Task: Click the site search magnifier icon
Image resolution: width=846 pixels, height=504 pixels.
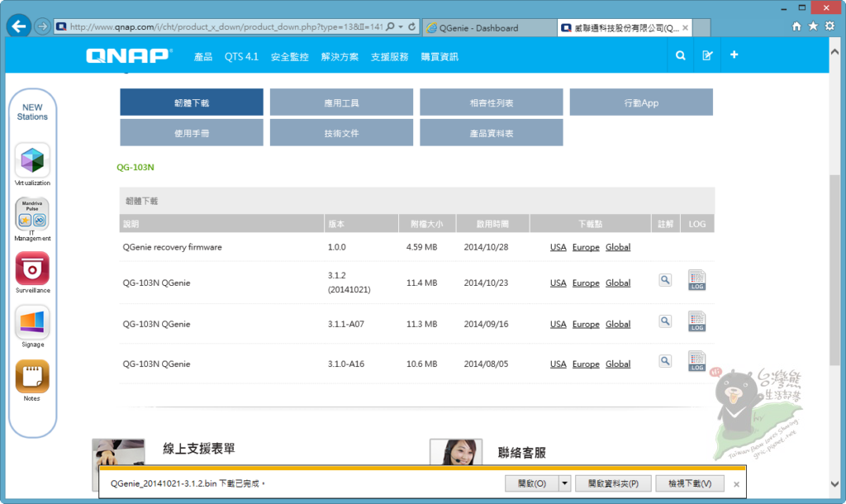Action: pos(681,55)
